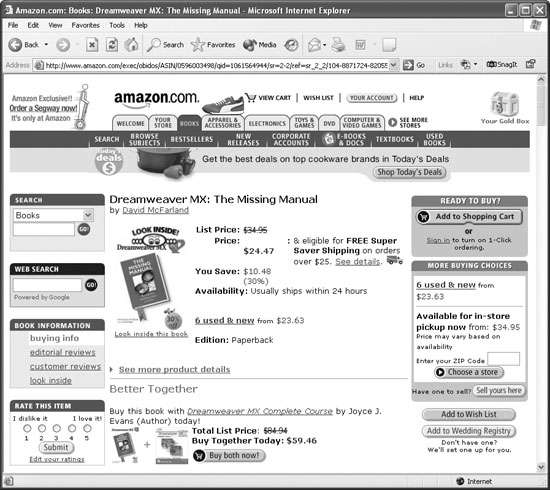The width and height of the screenshot is (550, 490).
Task: Switch to the DVD store tab
Action: 329,123
